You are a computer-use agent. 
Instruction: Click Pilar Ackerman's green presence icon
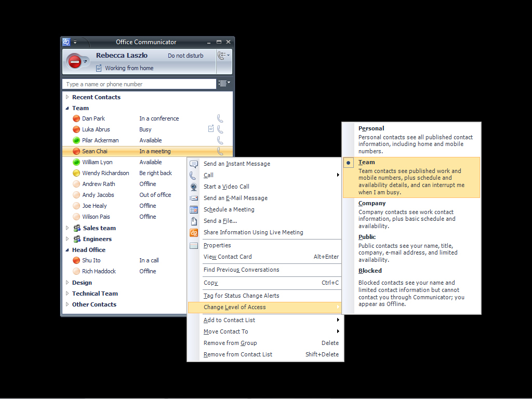(76, 140)
